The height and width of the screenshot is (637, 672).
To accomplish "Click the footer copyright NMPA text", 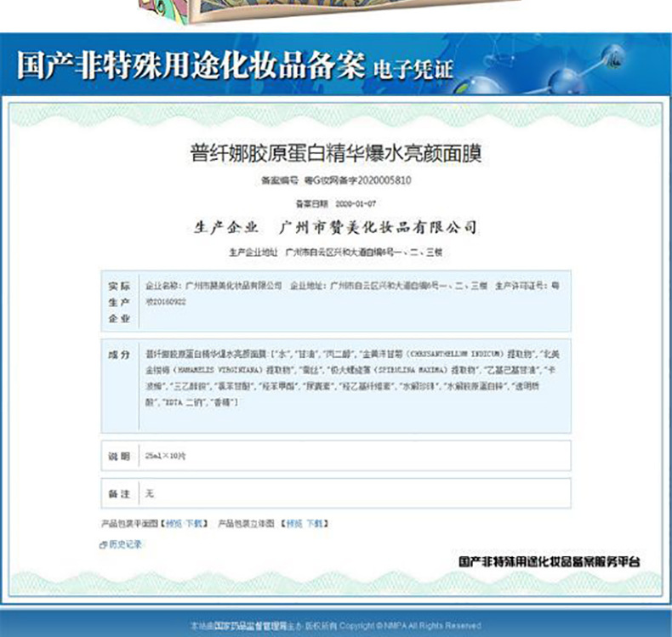I will pyautogui.click(x=335, y=626).
